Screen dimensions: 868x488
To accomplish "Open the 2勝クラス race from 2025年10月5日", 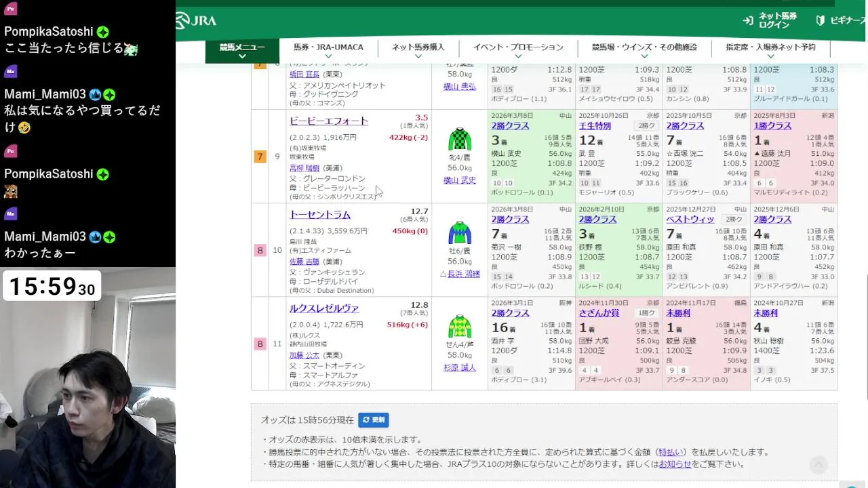I will (x=685, y=126).
